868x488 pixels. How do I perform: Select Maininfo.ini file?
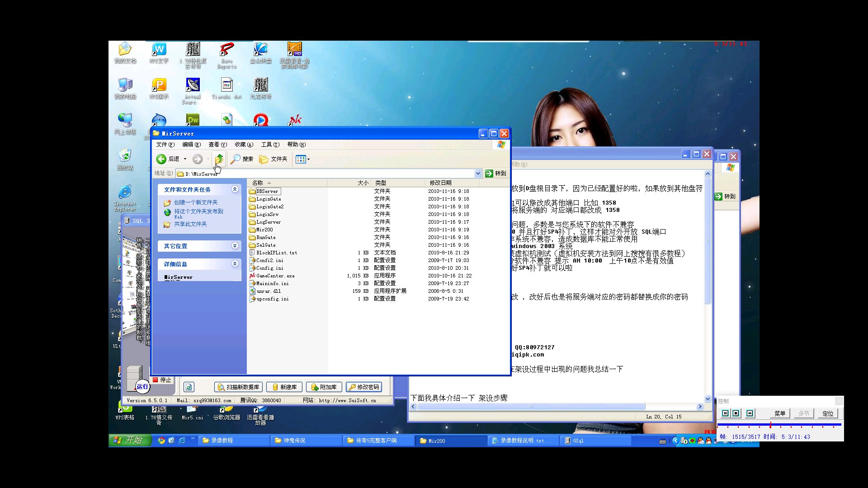point(269,283)
